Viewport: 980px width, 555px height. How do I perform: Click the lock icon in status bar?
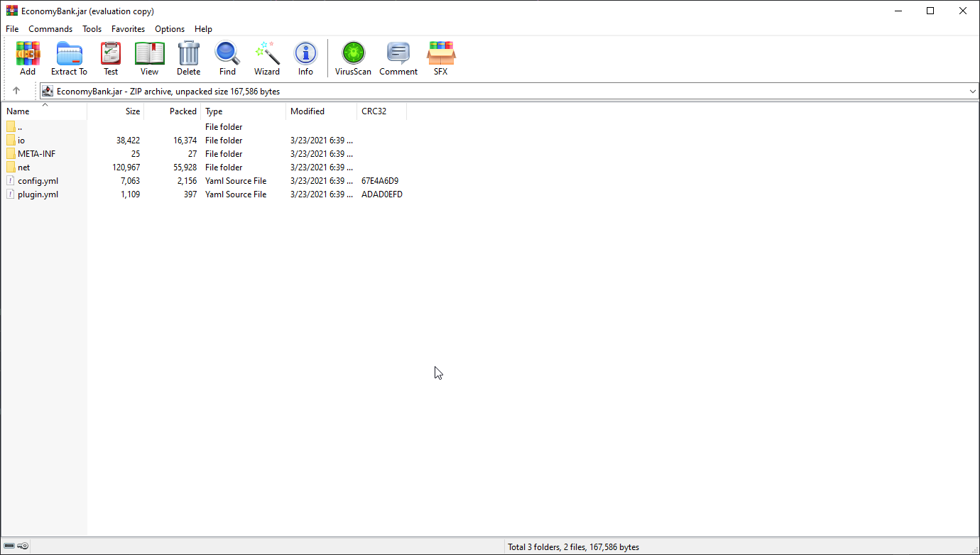[x=23, y=546]
